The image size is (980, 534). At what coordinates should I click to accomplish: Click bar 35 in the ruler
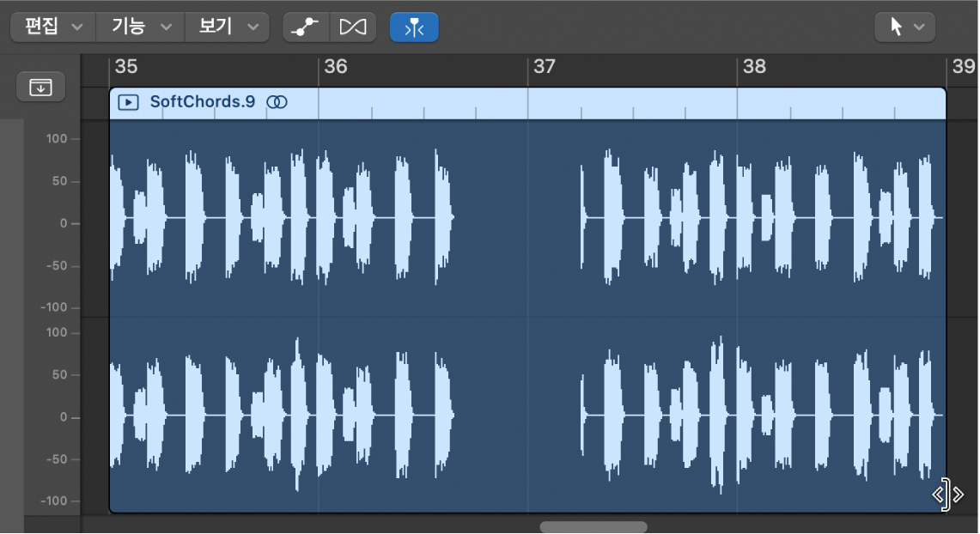point(126,66)
